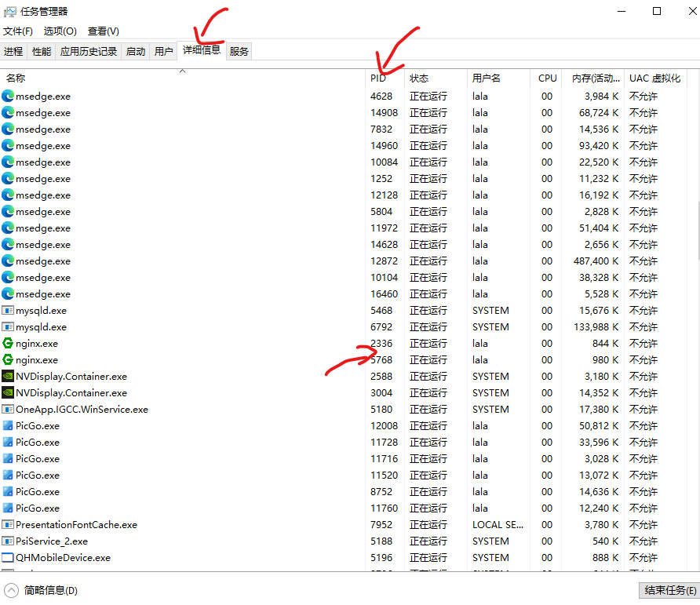Viewport: 700px width, 605px height.
Task: Switch to the 启动 tab
Action: pyautogui.click(x=136, y=51)
